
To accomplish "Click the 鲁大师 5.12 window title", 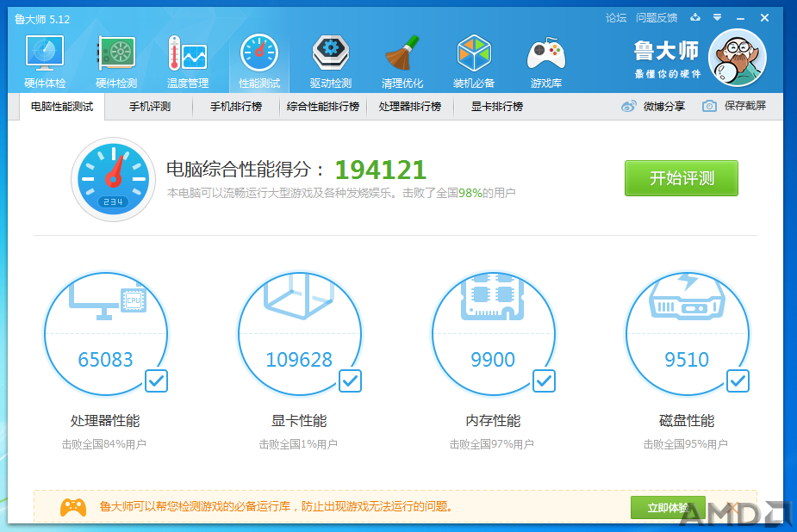I will 42,19.
